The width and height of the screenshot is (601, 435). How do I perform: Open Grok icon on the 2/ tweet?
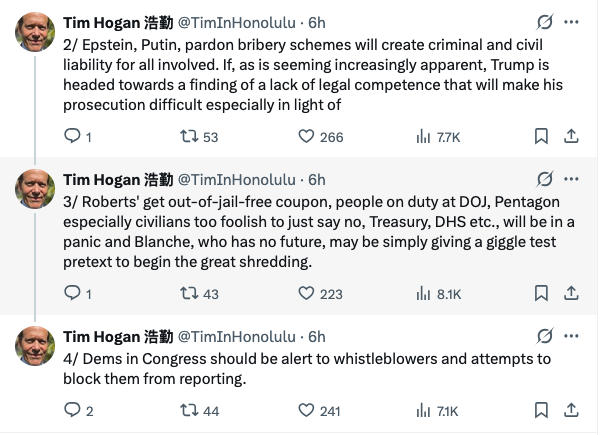coord(545,22)
